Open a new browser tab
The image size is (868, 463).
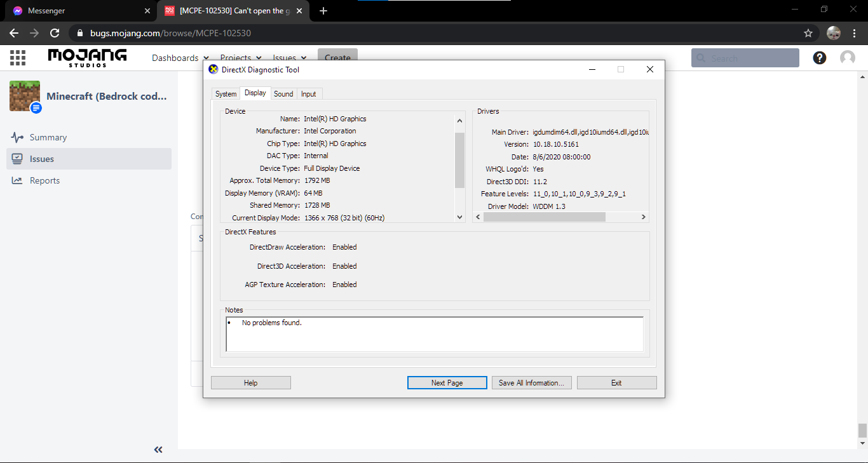point(323,11)
